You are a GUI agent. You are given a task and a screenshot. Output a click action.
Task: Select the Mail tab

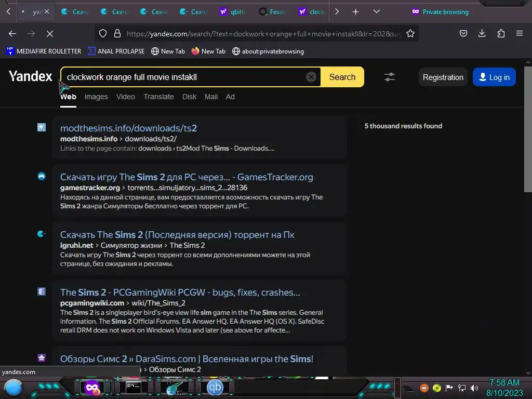[211, 97]
